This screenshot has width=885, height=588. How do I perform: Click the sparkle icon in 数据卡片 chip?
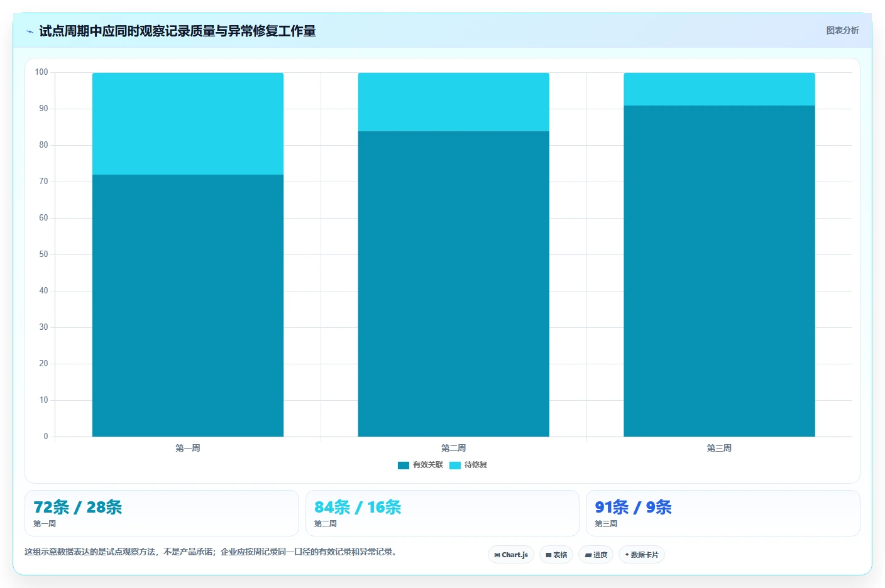tap(627, 555)
